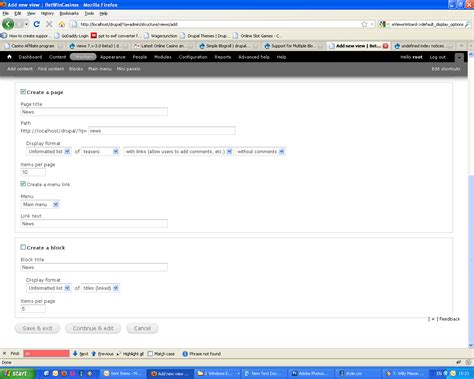
Task: Toggle Highlight all in the Find bar
Action: pyautogui.click(x=130, y=354)
